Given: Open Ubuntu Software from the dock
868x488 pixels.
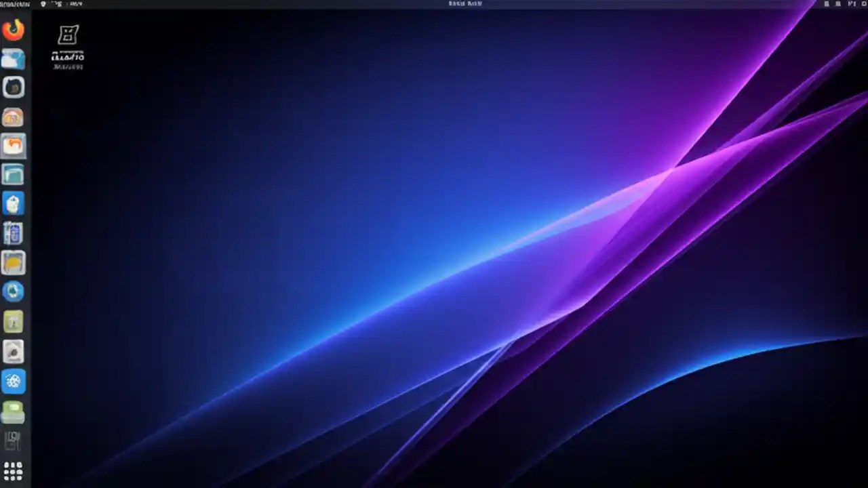Looking at the screenshot, I should coord(14,203).
